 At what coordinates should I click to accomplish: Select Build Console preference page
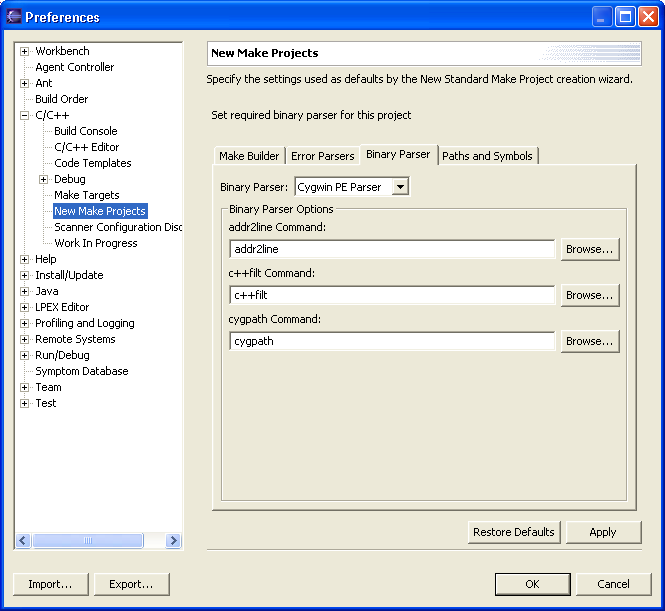click(86, 131)
